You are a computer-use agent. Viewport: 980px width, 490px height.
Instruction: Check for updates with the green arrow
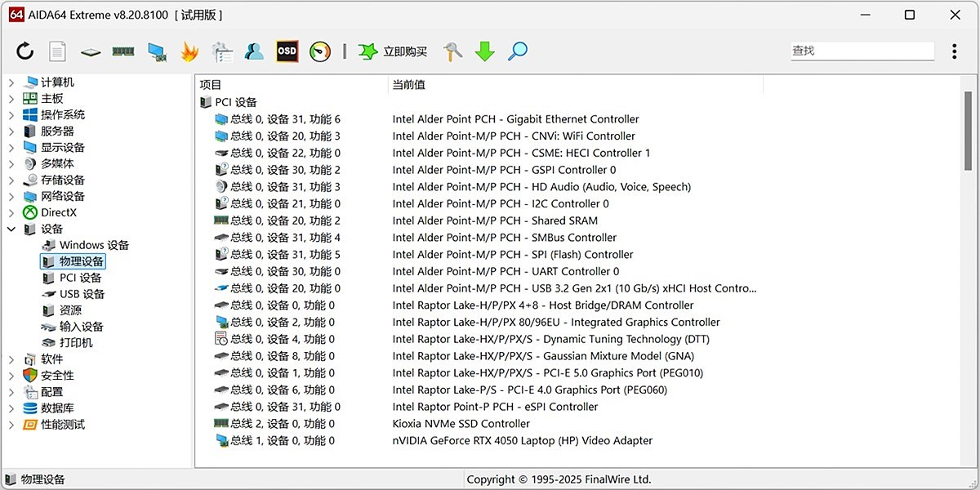(485, 51)
